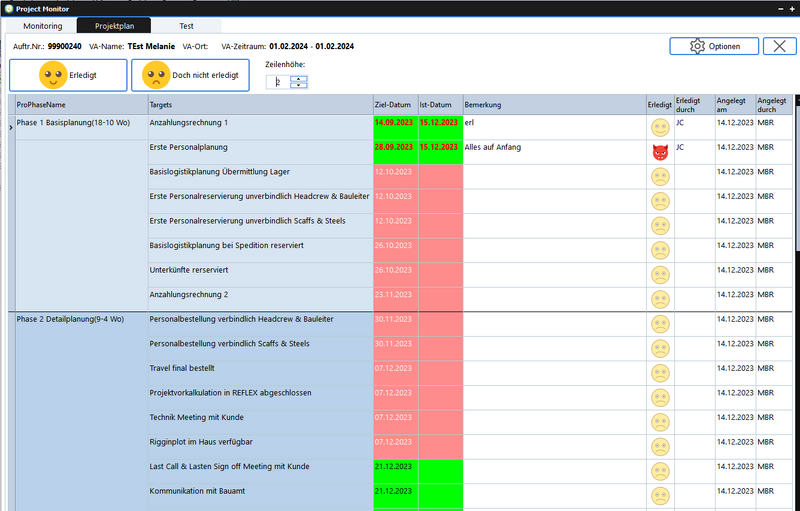Select the 'Erste Personalplanung' target cell
Screen dimensions: 800x511
tap(261, 152)
